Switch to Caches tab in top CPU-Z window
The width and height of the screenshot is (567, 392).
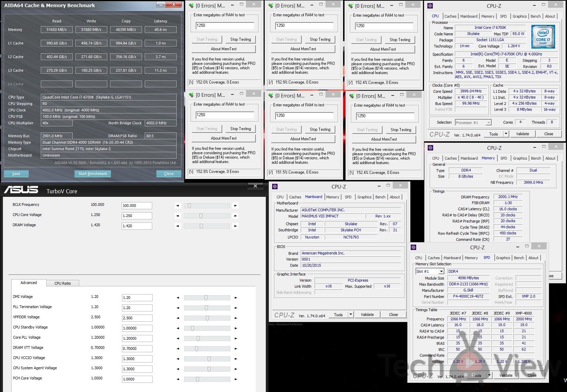tap(450, 16)
